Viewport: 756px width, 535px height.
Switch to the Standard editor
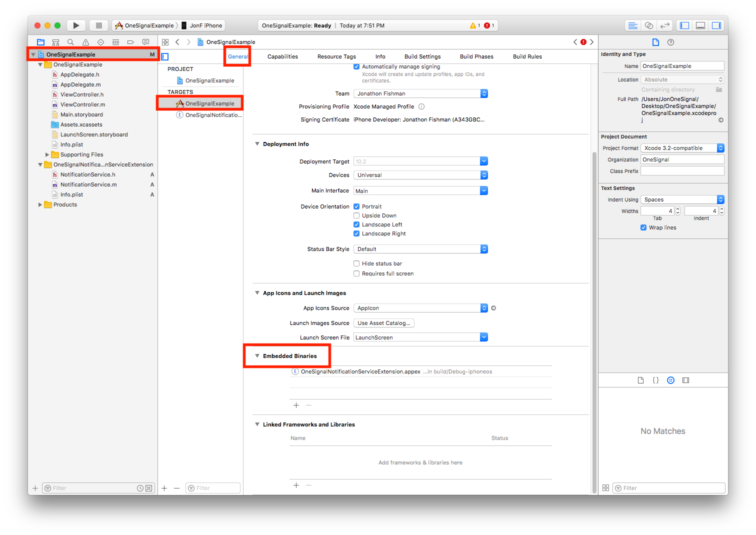point(632,25)
